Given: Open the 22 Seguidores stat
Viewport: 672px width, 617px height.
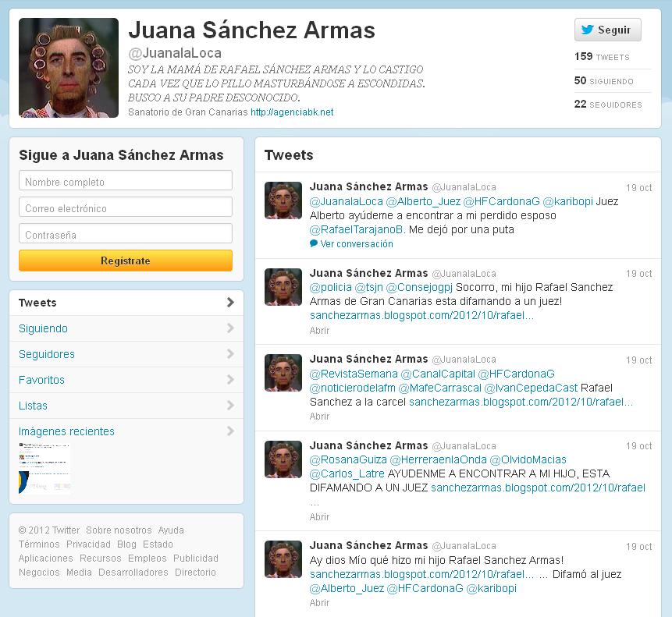Looking at the screenshot, I should coord(608,104).
